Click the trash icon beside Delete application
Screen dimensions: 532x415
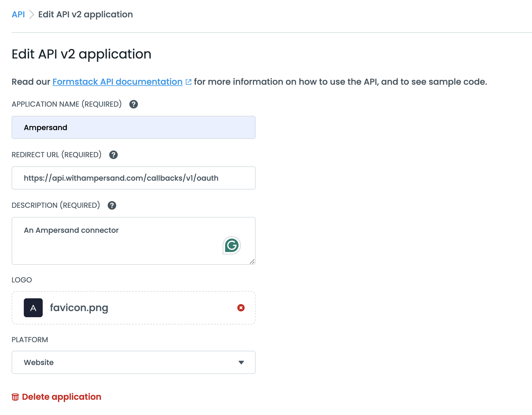click(15, 397)
